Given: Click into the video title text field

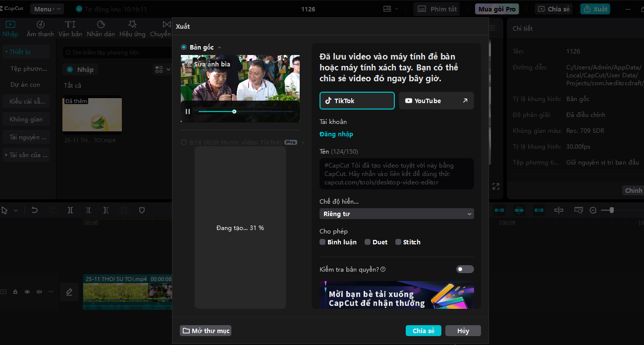Looking at the screenshot, I should point(397,173).
